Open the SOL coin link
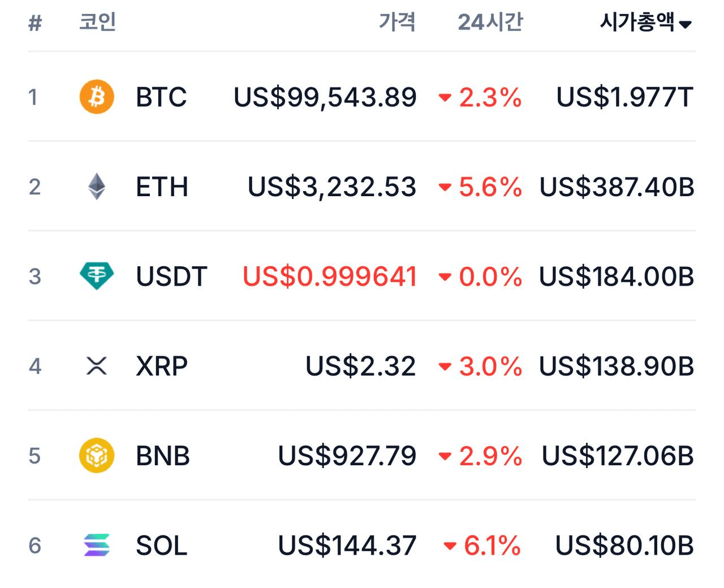 161,546
